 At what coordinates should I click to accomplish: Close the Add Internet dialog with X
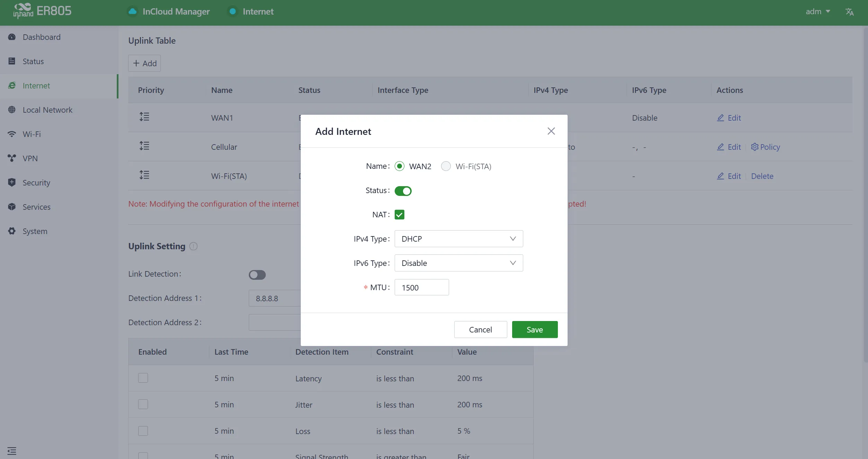coord(551,131)
